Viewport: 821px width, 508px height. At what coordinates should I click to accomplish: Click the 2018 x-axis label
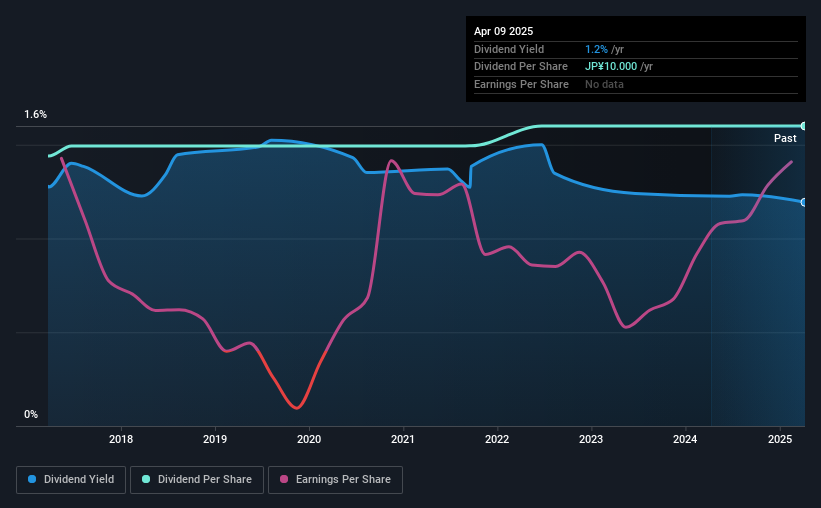(121, 439)
